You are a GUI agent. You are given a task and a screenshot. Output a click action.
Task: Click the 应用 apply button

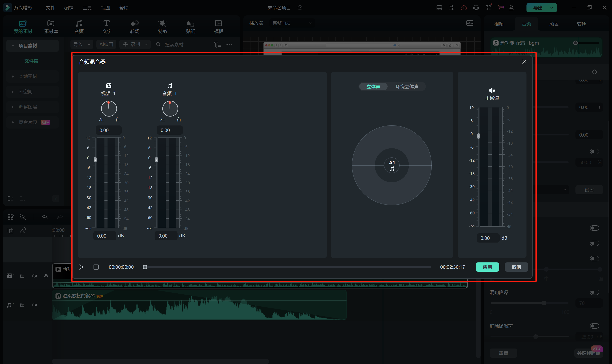487,267
